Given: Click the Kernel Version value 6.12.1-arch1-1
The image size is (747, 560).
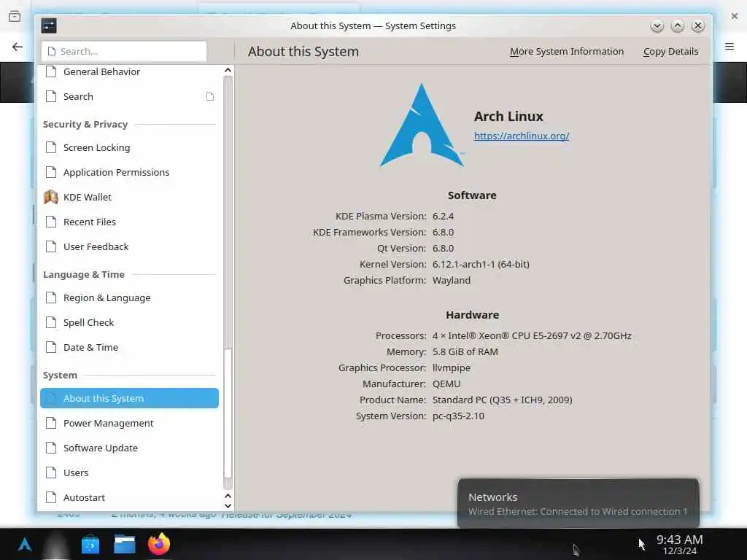Looking at the screenshot, I should 481,264.
